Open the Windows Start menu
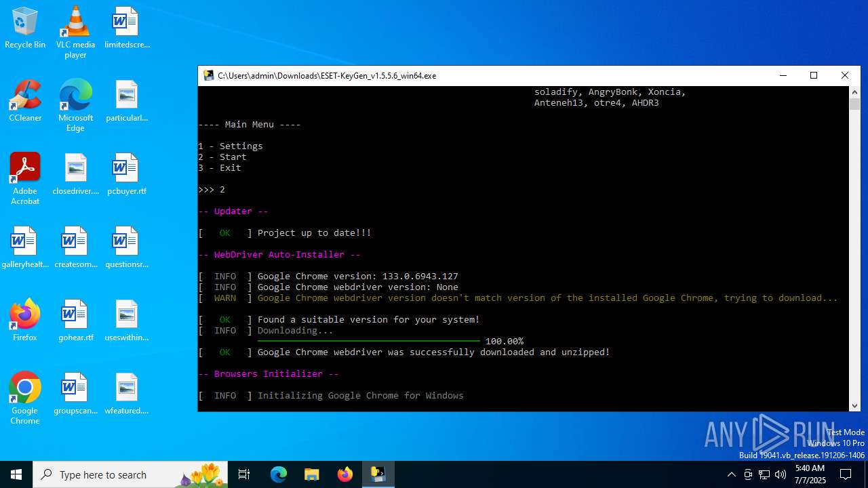The image size is (868, 488). click(16, 474)
